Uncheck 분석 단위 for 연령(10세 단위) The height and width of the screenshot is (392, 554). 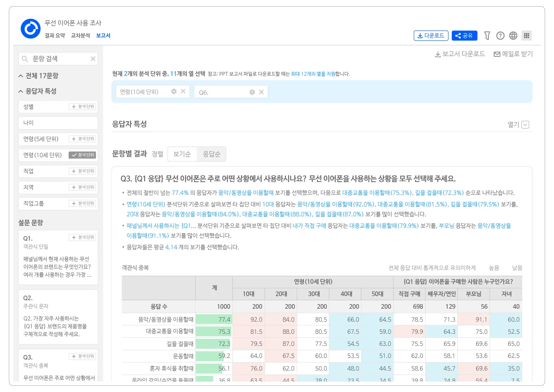82,155
